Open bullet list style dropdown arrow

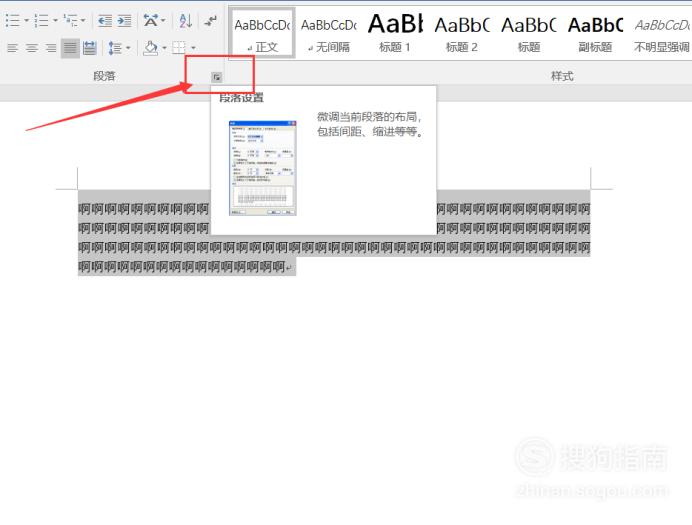(x=26, y=20)
